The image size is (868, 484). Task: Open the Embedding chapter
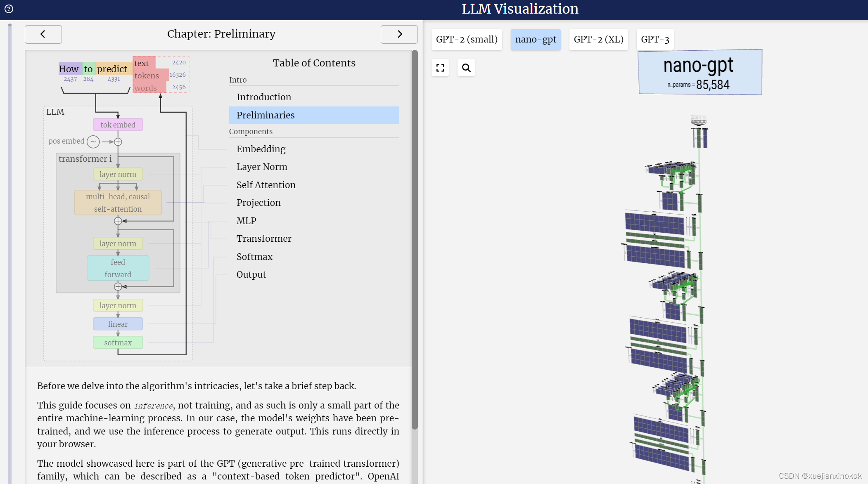261,149
